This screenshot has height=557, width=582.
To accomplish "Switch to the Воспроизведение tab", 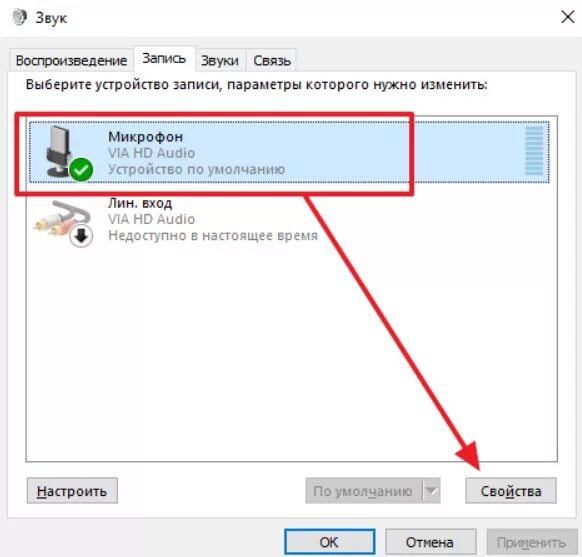I will click(71, 60).
